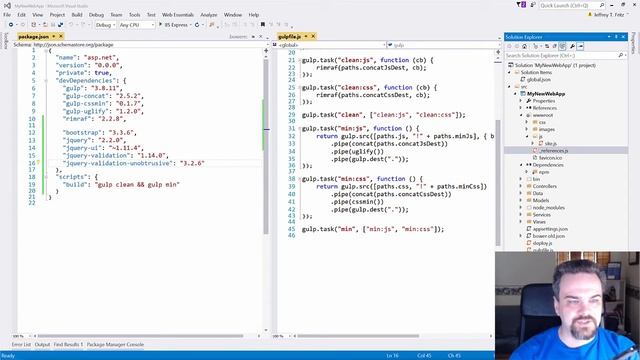Open the Find Results 1 tab
Image resolution: width=640 pixels, height=360 pixels.
tap(68, 345)
